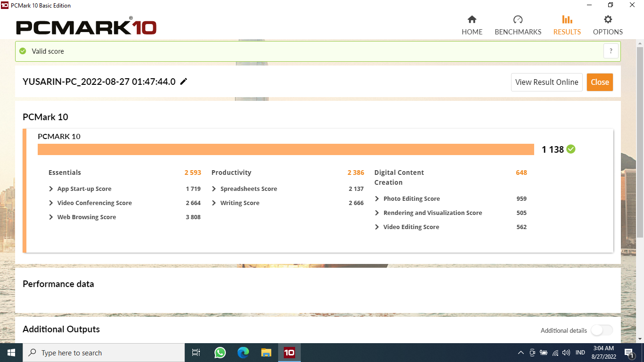
Task: Click the result name YUSARIN-PC_2022-08-27
Action: (99, 82)
